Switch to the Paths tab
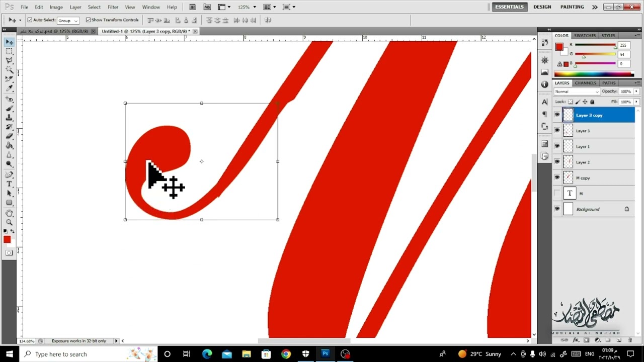The height and width of the screenshot is (362, 644). (609, 83)
